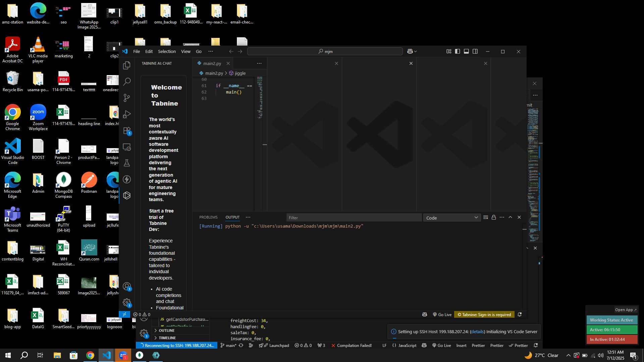Viewport: 644px width, 362px height.
Task: Click the main* branch in back status bar
Action: [x=228, y=345]
